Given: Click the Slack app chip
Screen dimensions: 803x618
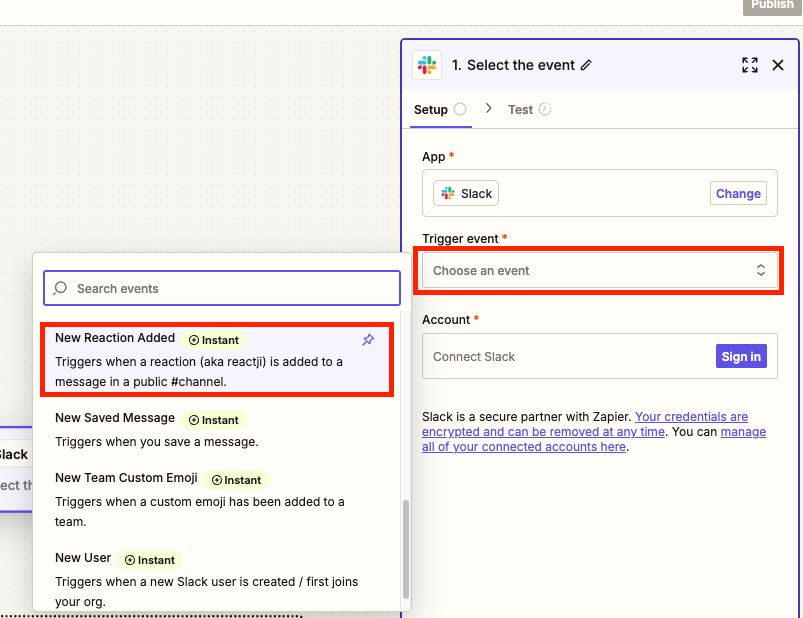Looking at the screenshot, I should (466, 194).
